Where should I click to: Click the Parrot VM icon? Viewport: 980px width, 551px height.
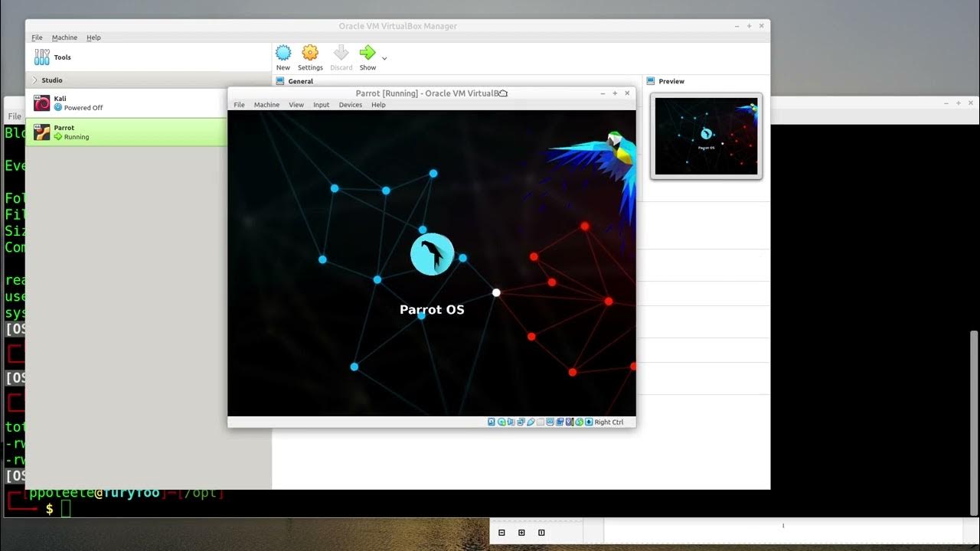42,132
